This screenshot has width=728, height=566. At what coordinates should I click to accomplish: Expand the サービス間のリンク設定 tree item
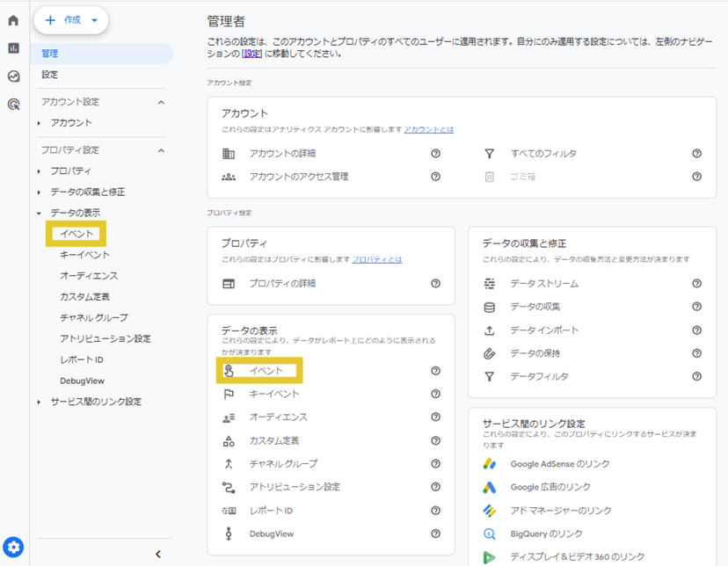click(39, 402)
